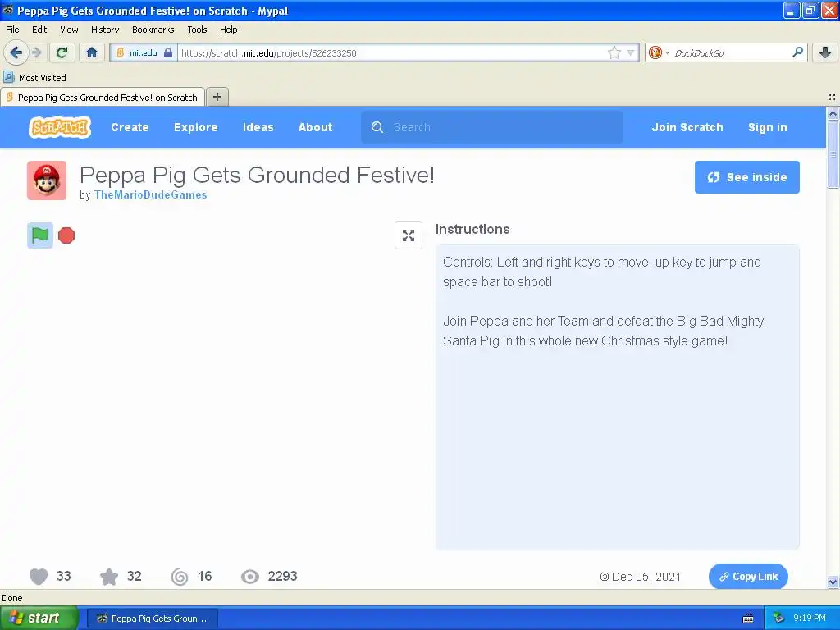Click the browser forward arrow
Image resolution: width=840 pixels, height=630 pixels.
click(36, 52)
